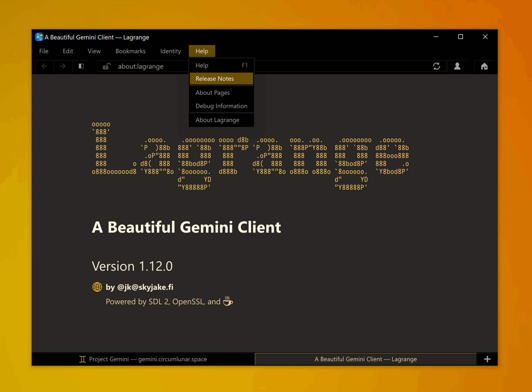Click Powered by SDL 2, OpenSSL text
The width and height of the screenshot is (532, 392).
169,301
